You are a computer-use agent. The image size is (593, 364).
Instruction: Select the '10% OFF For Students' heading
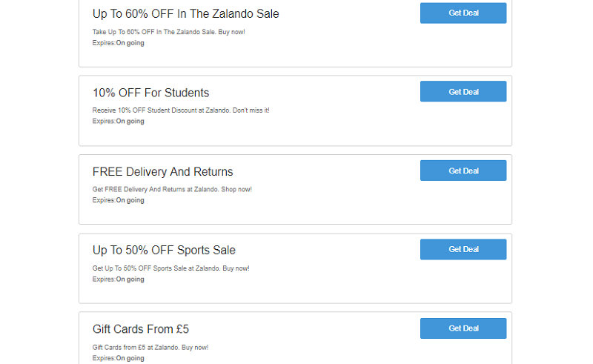tap(150, 93)
